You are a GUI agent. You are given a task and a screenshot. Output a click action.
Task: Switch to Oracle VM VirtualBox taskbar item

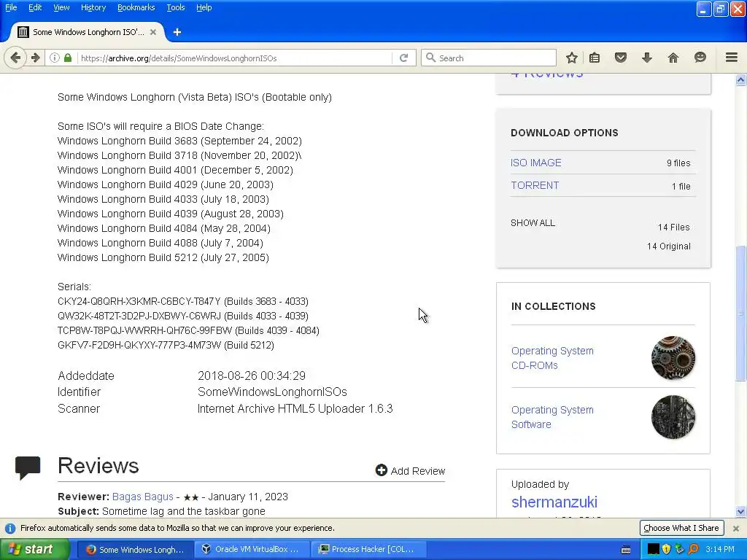click(x=252, y=550)
